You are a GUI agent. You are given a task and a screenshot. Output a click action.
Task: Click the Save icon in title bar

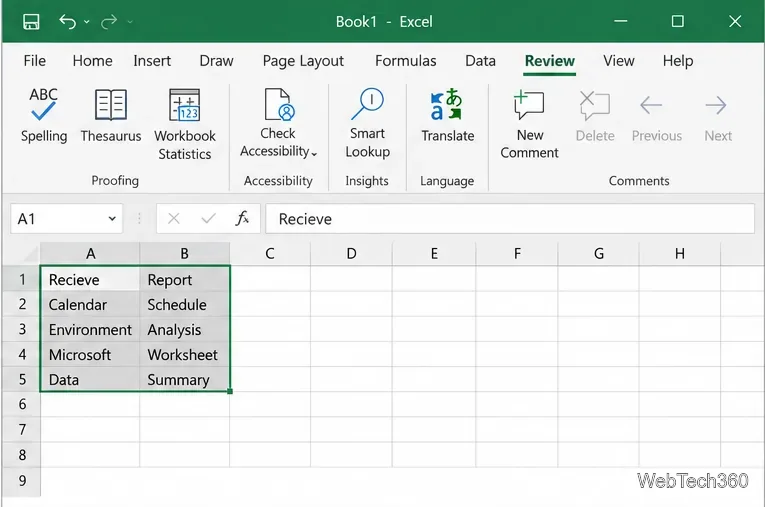tap(31, 21)
